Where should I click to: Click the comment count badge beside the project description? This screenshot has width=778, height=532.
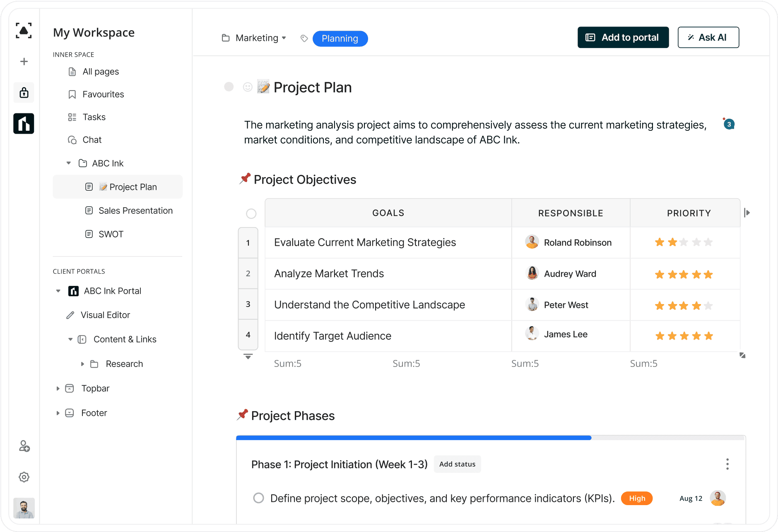coord(728,124)
